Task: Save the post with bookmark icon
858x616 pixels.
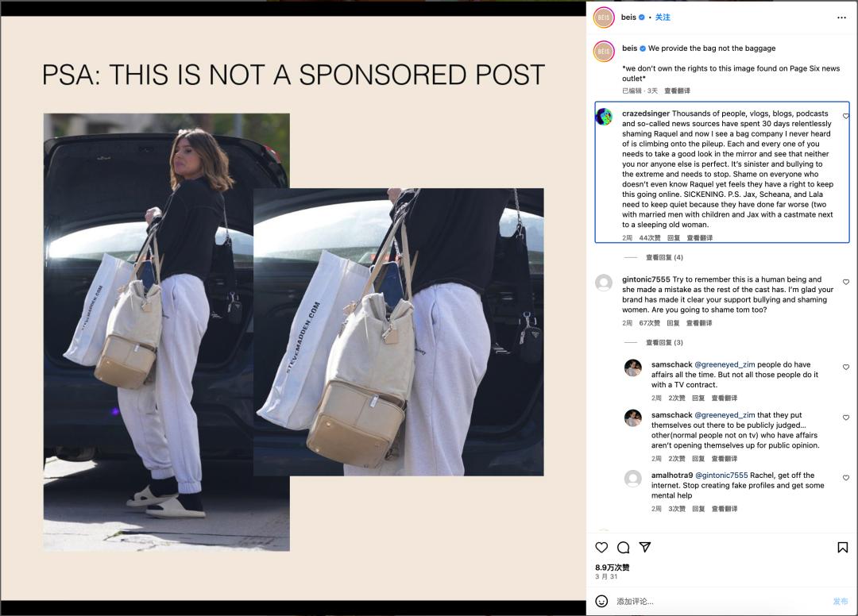Action: coord(843,547)
